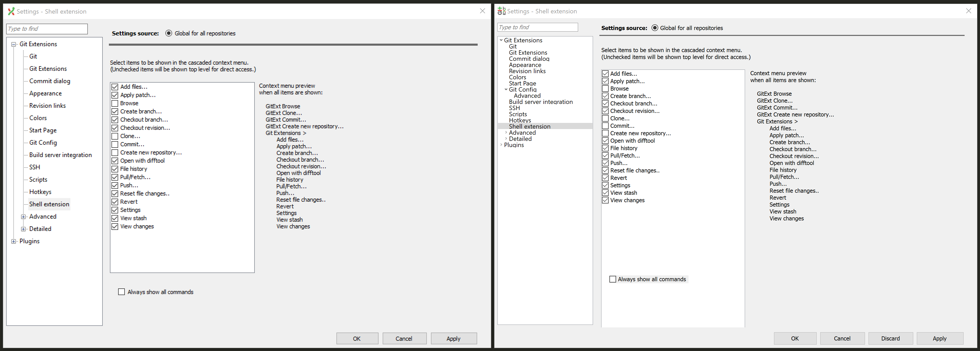Click the Git Extensions logo in left title bar

pos(11,11)
